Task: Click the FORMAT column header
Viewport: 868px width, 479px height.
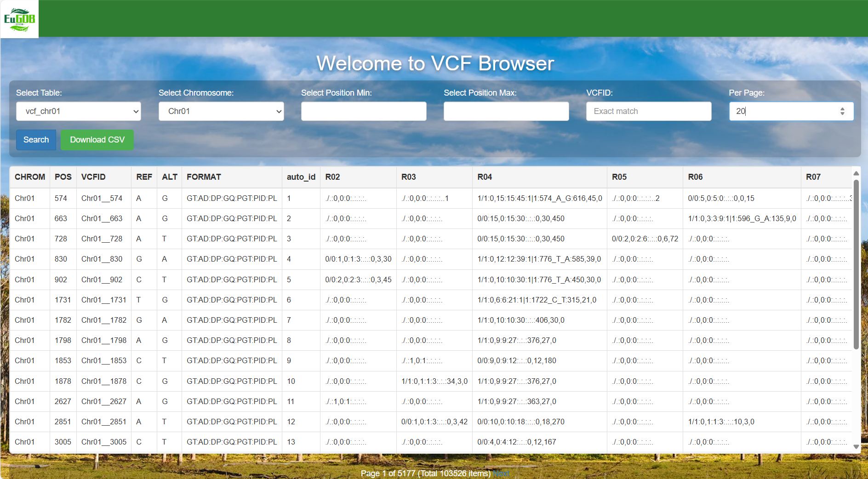Action: [204, 177]
